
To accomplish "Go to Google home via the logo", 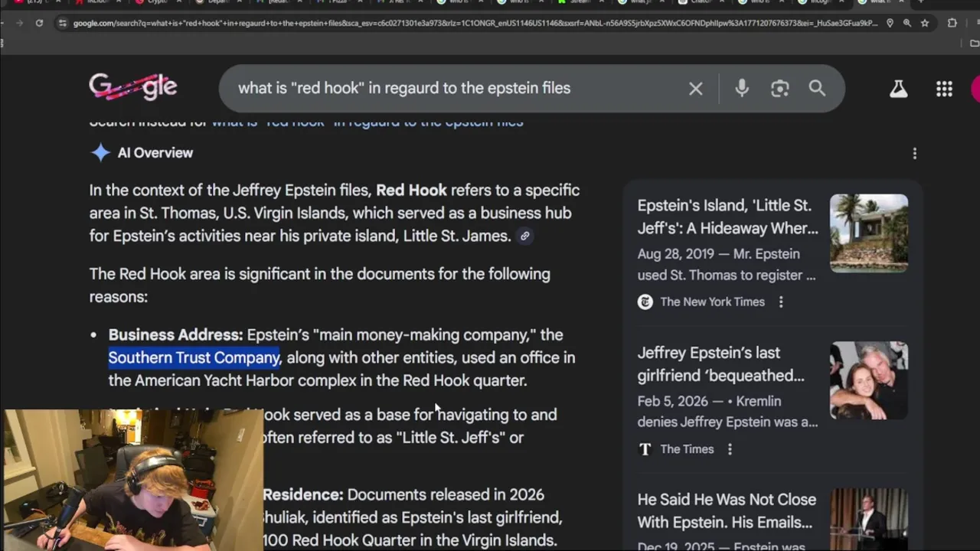I will point(133,87).
